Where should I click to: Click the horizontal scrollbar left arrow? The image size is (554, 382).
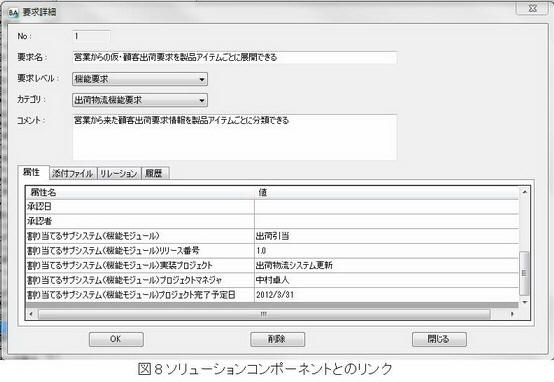[x=31, y=314]
